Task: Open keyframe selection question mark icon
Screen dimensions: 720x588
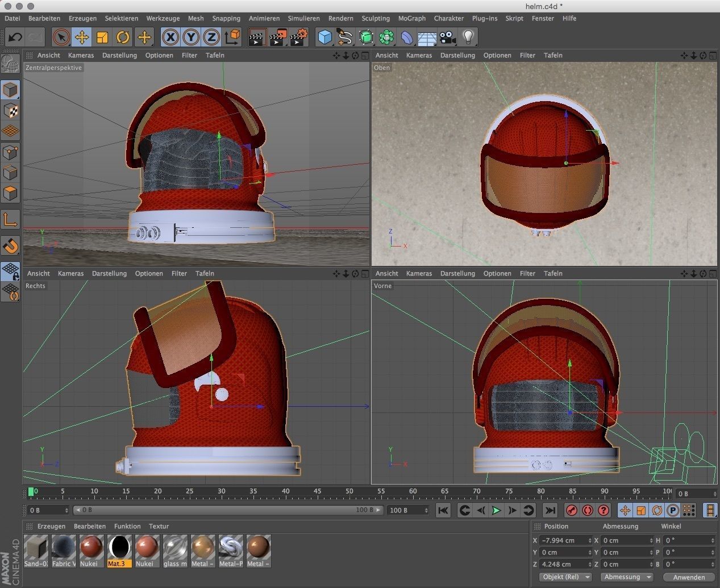Action: click(604, 510)
